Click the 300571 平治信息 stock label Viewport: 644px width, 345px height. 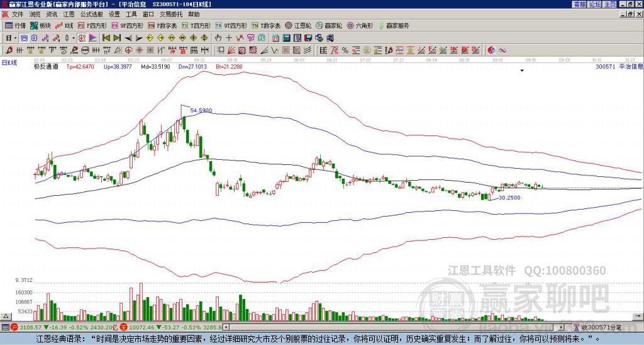[x=619, y=66]
